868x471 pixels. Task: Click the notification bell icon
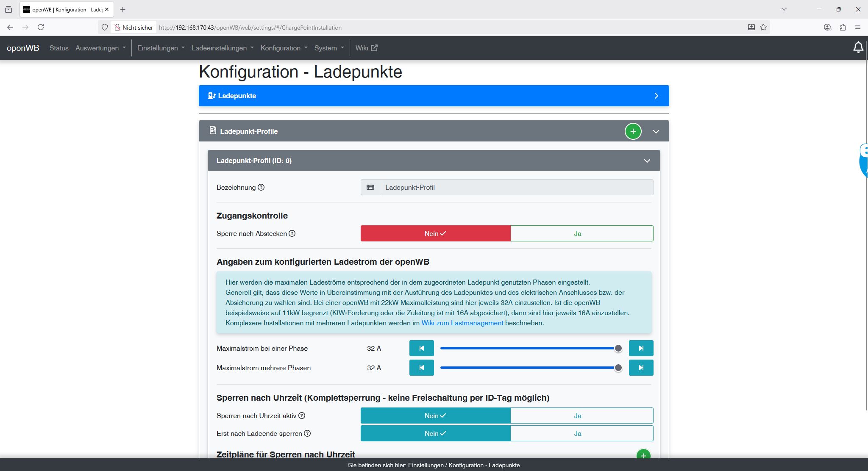[x=858, y=47]
